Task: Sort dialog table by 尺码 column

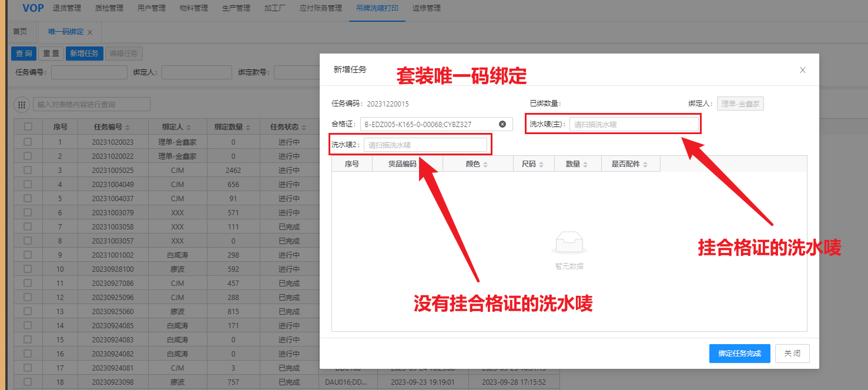Action: click(541, 165)
